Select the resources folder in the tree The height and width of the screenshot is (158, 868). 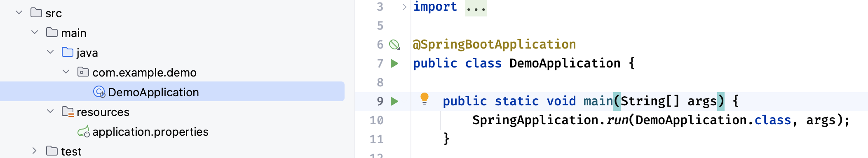103,112
